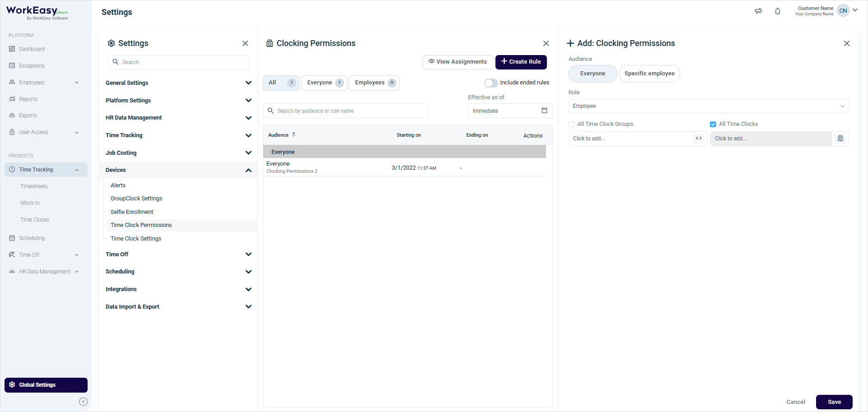Click the Settings search field

click(178, 62)
